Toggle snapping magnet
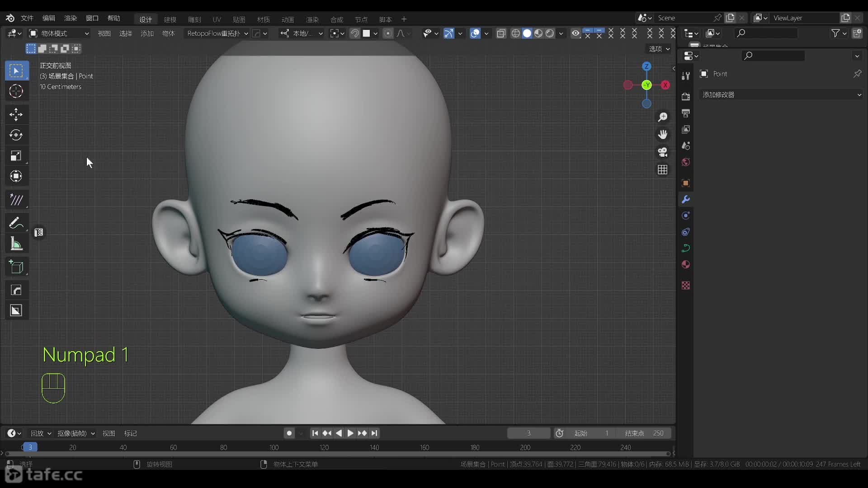868x488 pixels. (x=355, y=33)
